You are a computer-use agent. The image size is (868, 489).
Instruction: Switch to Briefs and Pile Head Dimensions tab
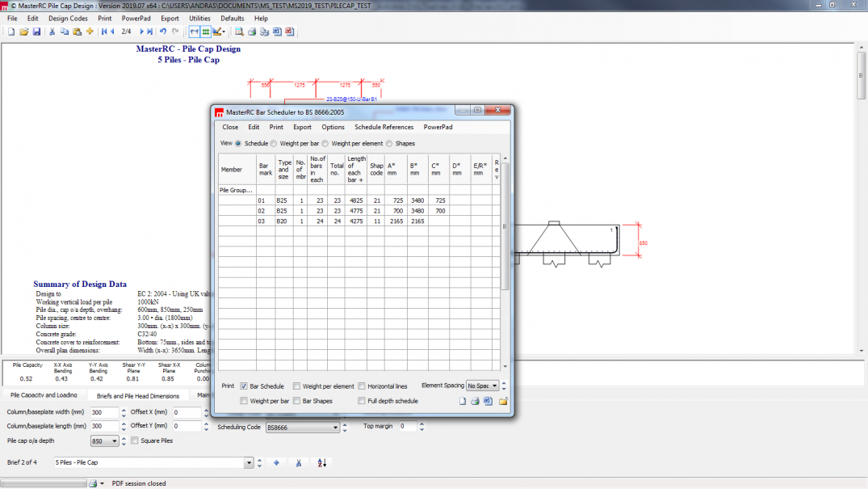(x=138, y=396)
